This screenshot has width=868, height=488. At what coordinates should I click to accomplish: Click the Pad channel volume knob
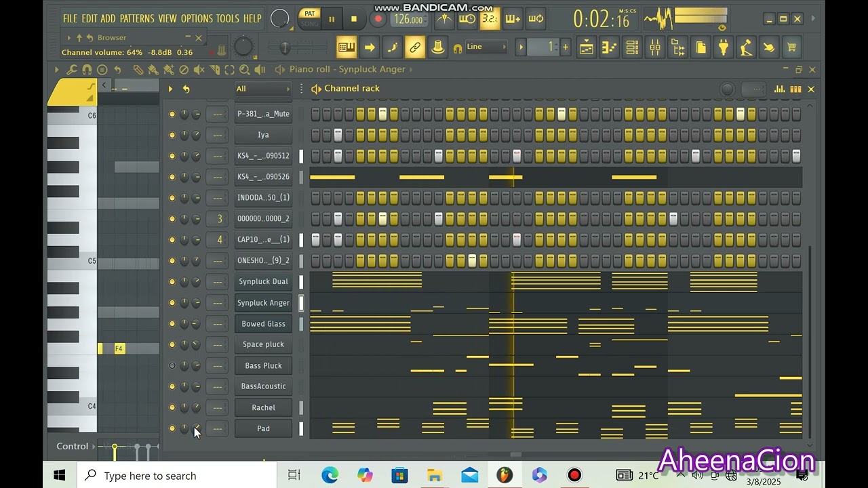click(196, 428)
